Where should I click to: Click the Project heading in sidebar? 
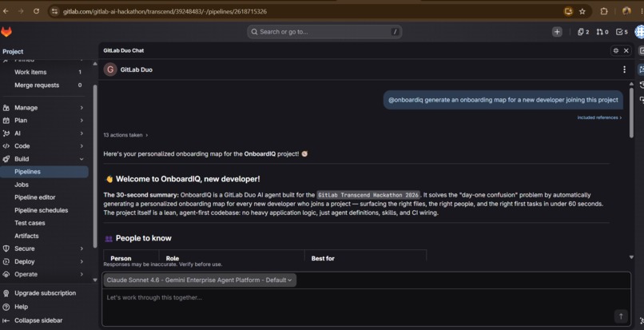[x=13, y=51]
